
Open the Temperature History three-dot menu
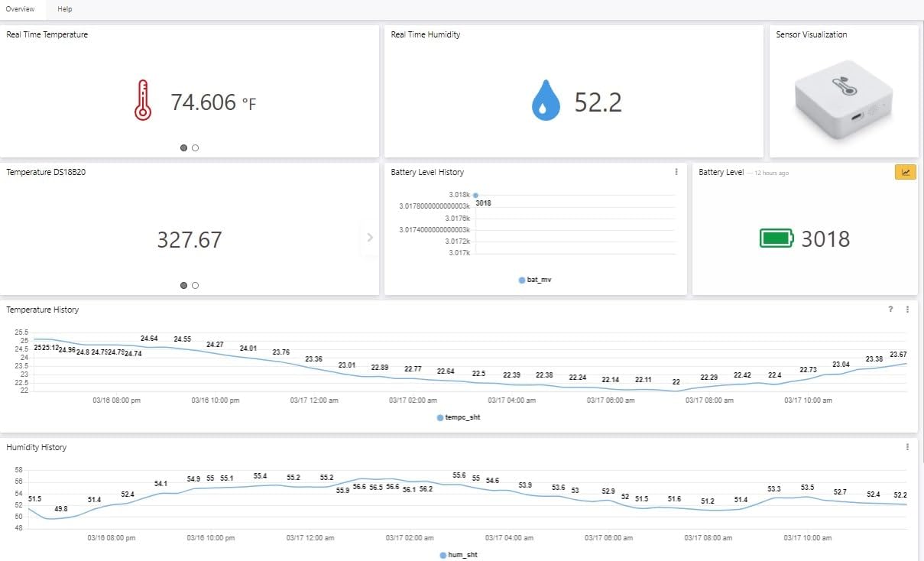[x=907, y=310]
